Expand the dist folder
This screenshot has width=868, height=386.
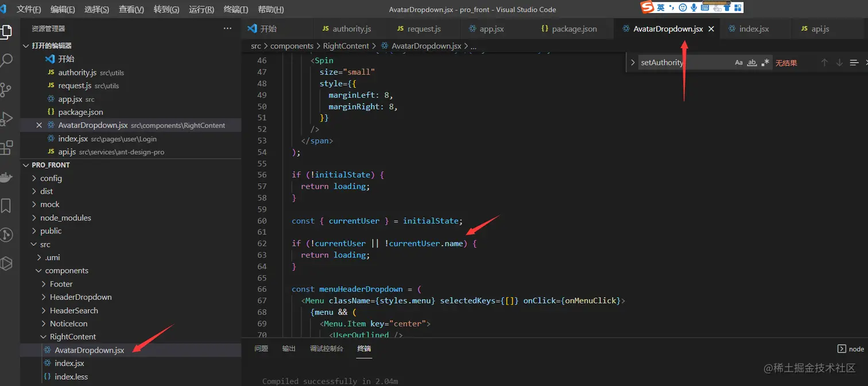[x=131, y=192]
